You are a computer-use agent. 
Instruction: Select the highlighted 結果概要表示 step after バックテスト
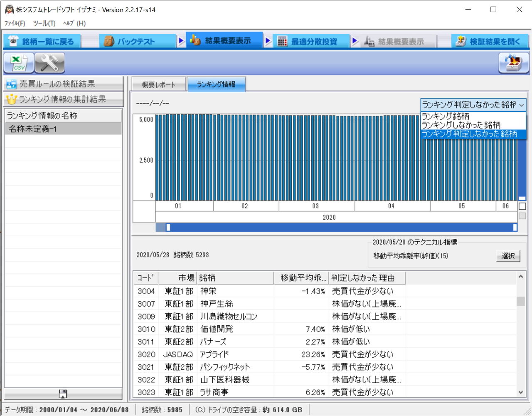click(224, 40)
